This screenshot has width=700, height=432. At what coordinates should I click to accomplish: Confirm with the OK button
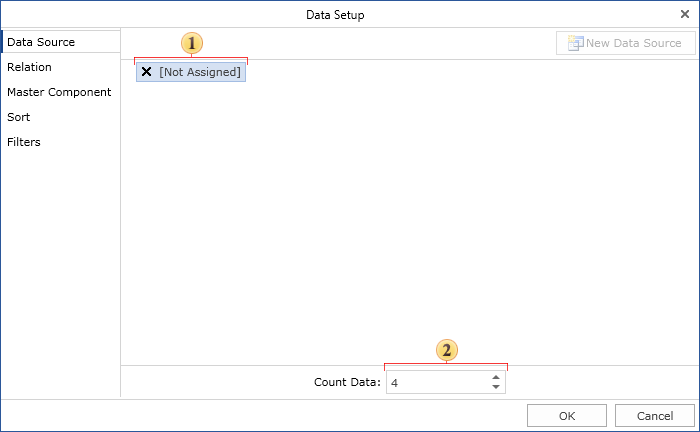click(567, 416)
